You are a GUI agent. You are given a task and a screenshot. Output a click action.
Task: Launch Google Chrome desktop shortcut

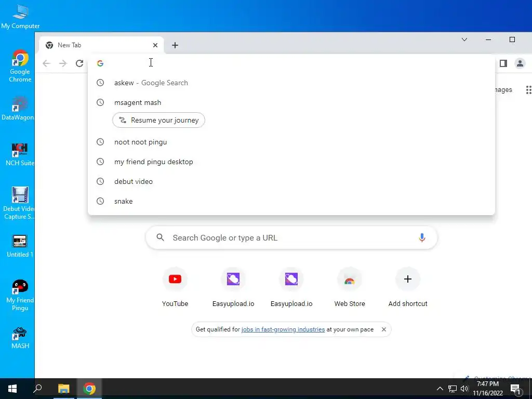click(x=20, y=66)
